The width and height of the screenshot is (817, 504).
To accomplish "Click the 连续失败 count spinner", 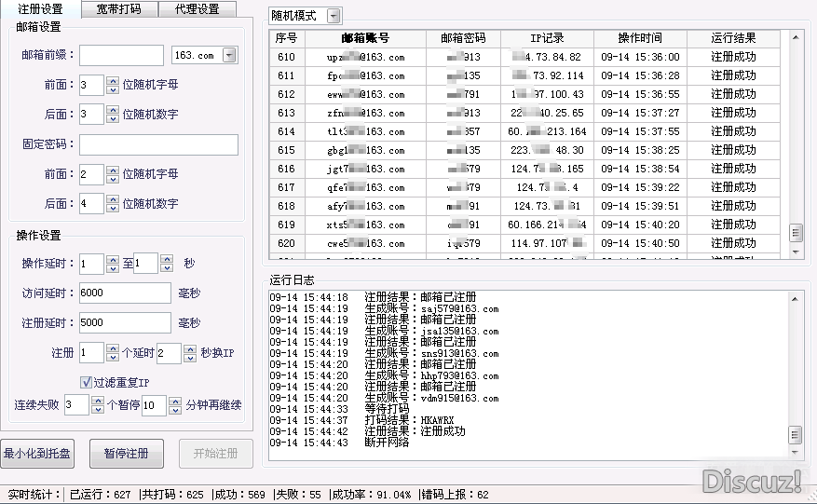I will pos(96,405).
